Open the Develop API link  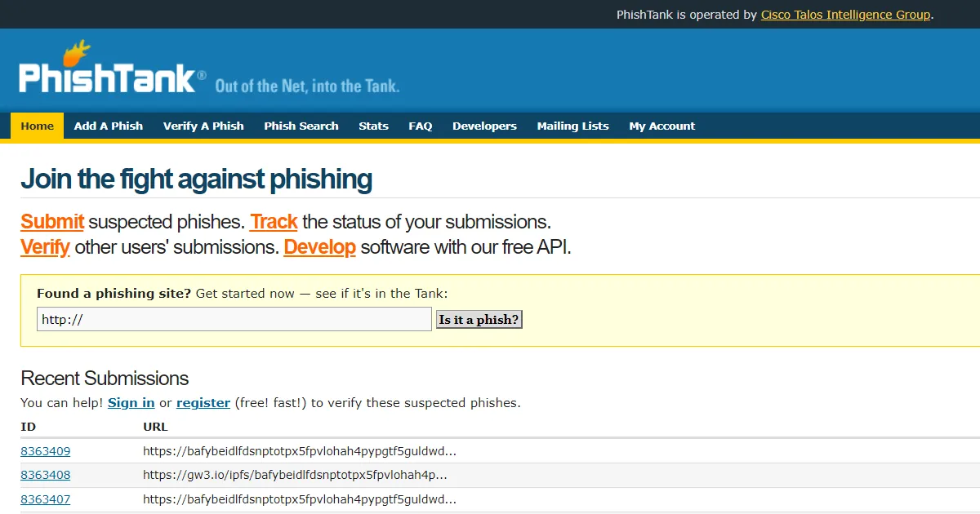click(319, 246)
